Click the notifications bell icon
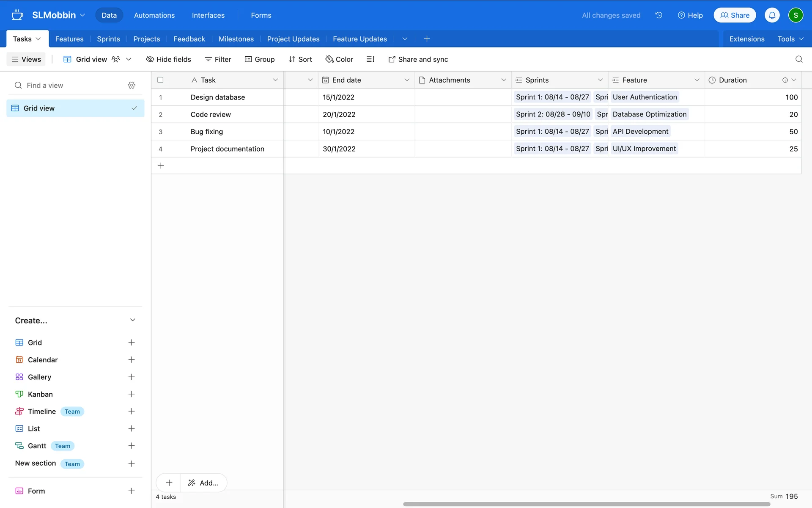The height and width of the screenshot is (508, 812). 772,15
